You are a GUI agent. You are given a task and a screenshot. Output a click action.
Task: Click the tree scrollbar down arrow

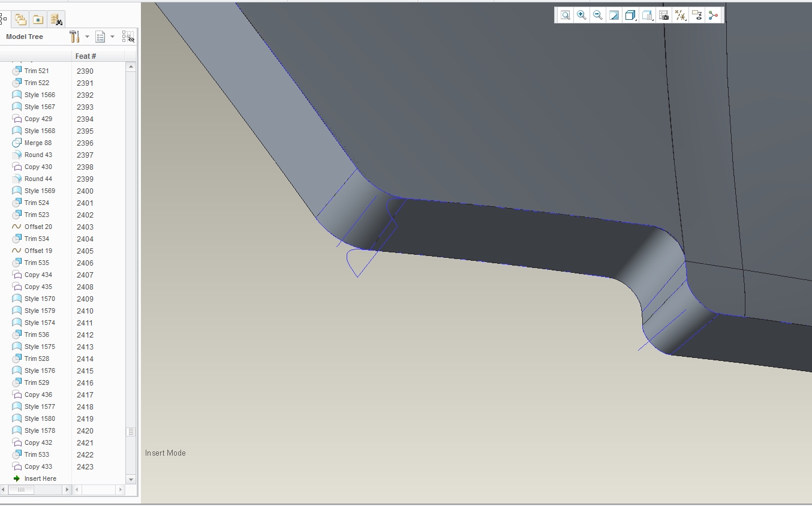tap(131, 479)
